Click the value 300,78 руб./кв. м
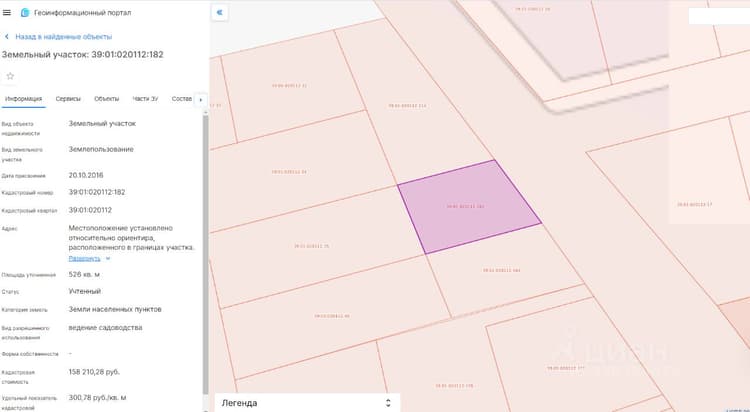The width and height of the screenshot is (750, 412). [x=97, y=398]
